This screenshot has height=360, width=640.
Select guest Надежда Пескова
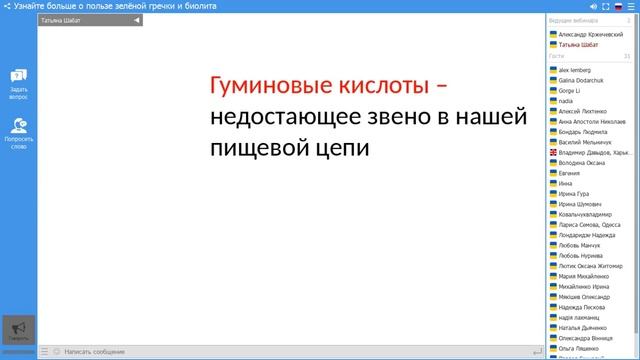coord(582,307)
